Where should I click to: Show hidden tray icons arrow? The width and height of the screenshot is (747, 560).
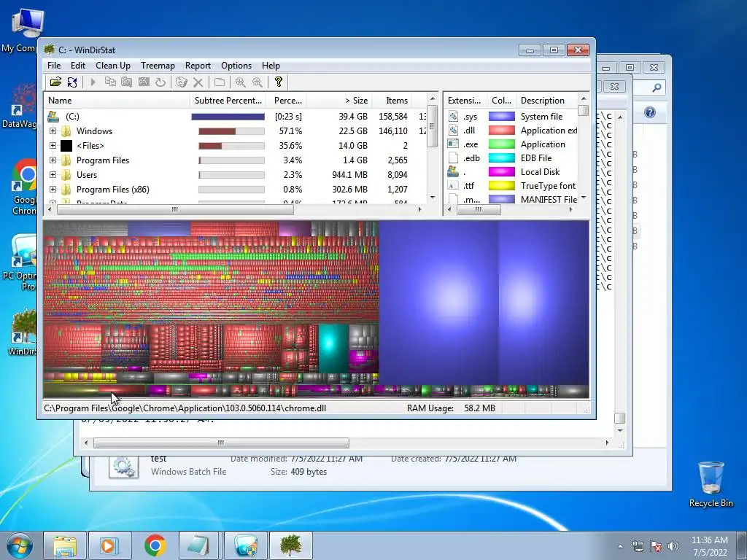click(x=620, y=546)
